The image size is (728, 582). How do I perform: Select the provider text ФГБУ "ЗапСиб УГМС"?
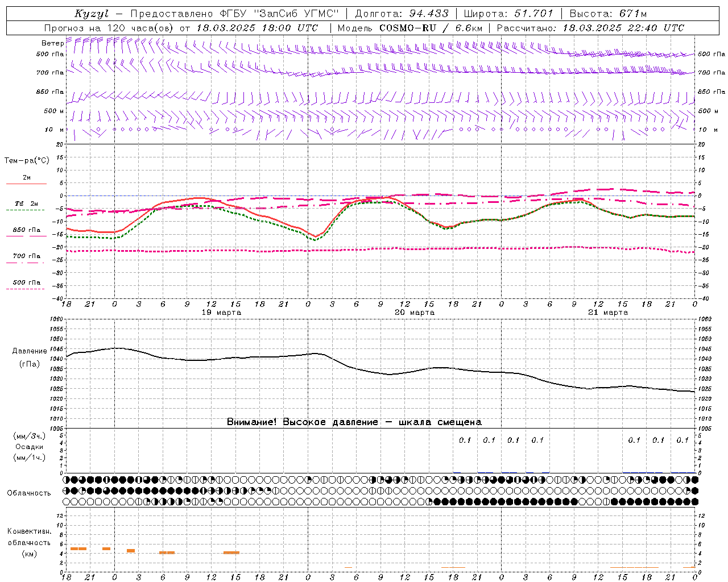coord(279,14)
